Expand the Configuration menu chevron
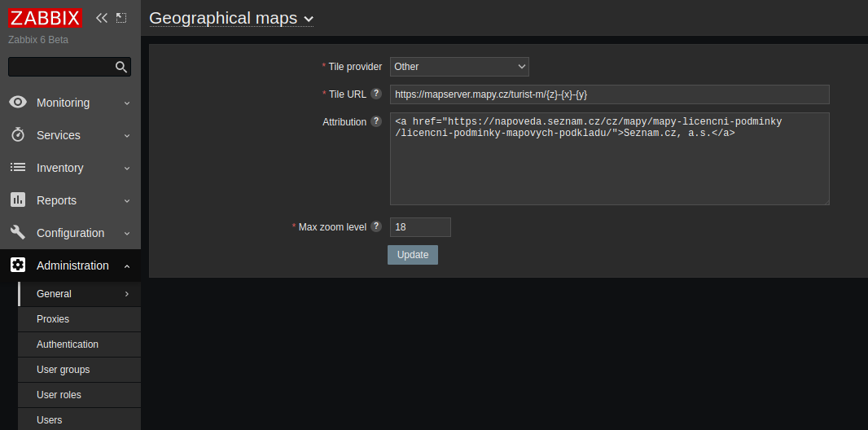 click(x=127, y=234)
